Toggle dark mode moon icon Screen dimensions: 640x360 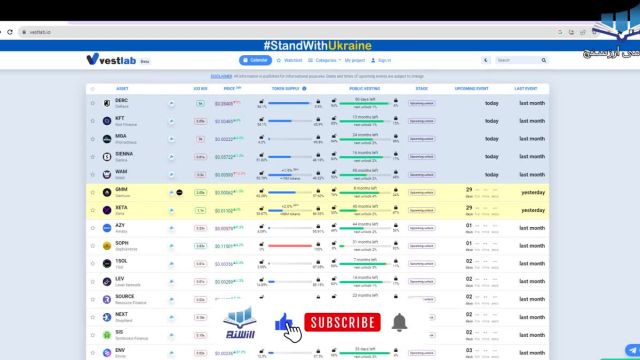(485, 60)
